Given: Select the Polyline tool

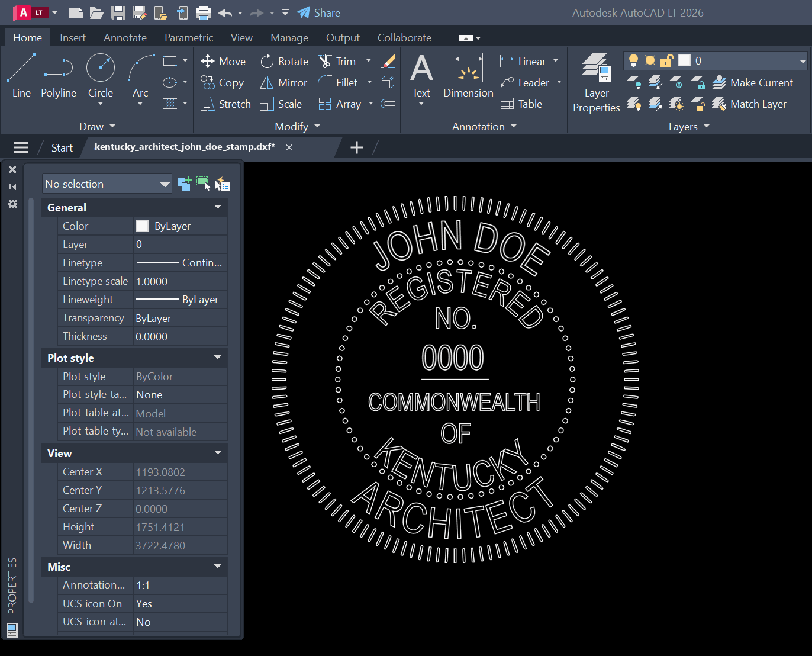Looking at the screenshot, I should [59, 75].
